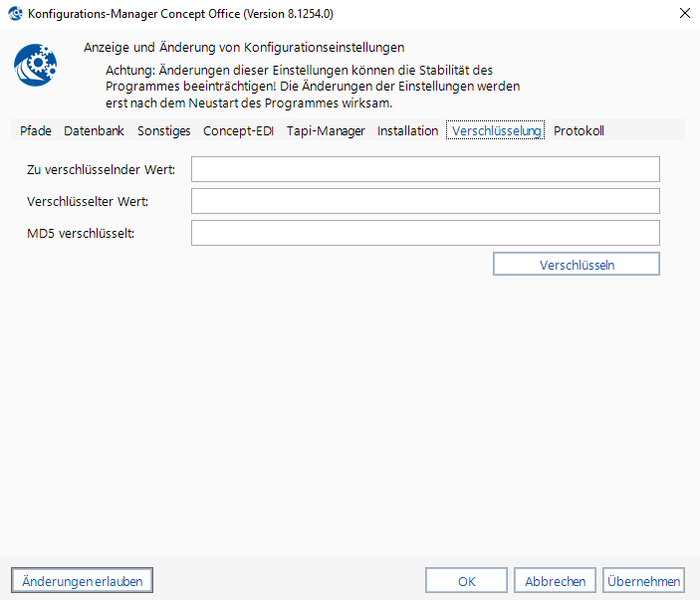This screenshot has width=700, height=600.
Task: Switch to the Protokoll tab
Action: click(579, 130)
